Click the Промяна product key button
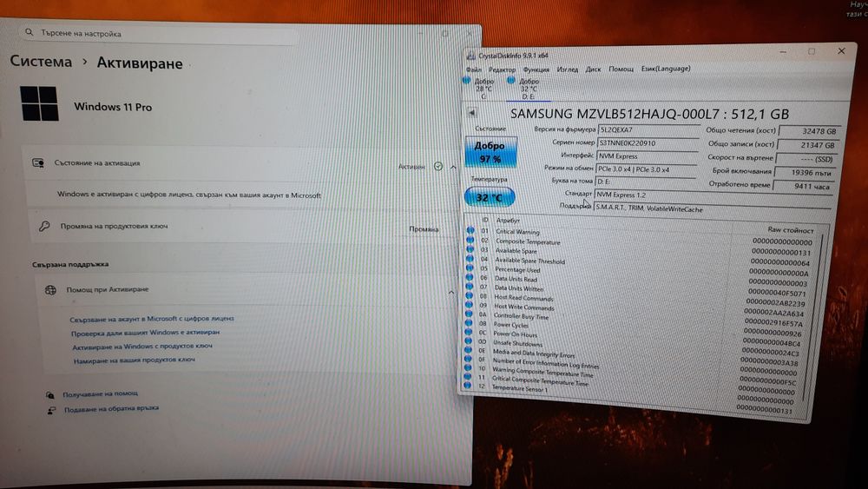The image size is (868, 489). 424,229
